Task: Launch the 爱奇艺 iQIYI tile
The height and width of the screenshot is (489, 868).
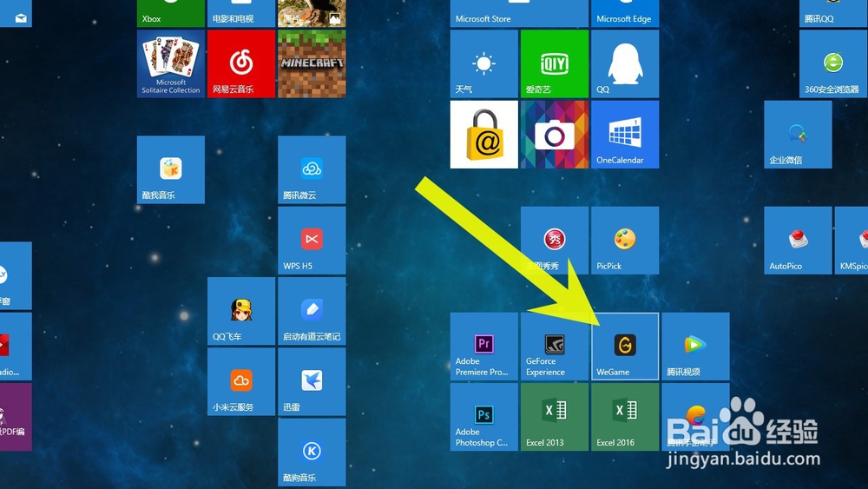Action: click(554, 63)
